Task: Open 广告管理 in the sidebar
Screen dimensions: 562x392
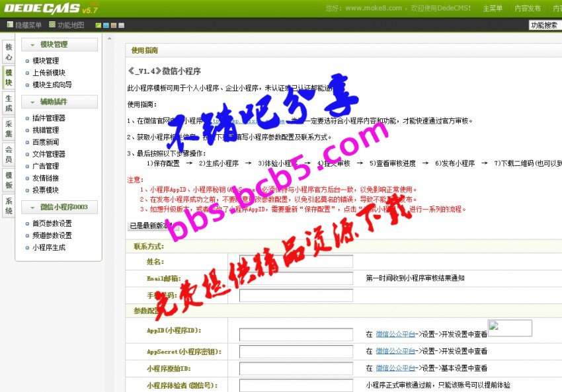Action: [46, 166]
